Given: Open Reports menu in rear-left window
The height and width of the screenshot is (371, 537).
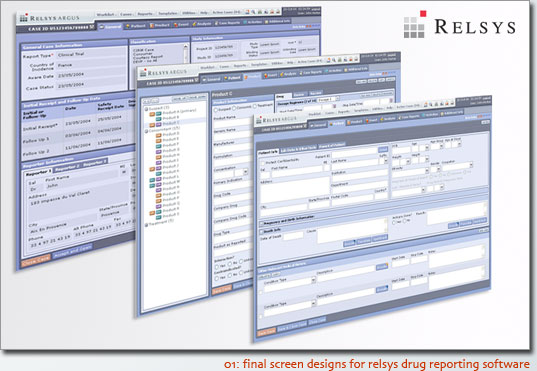Looking at the screenshot, I should 145,14.
